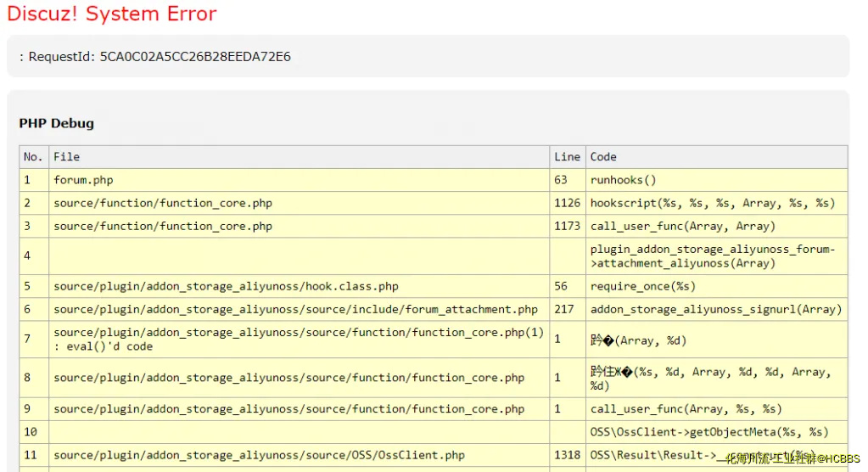Click row number 1 cell
The width and height of the screenshot is (868, 472).
(34, 180)
